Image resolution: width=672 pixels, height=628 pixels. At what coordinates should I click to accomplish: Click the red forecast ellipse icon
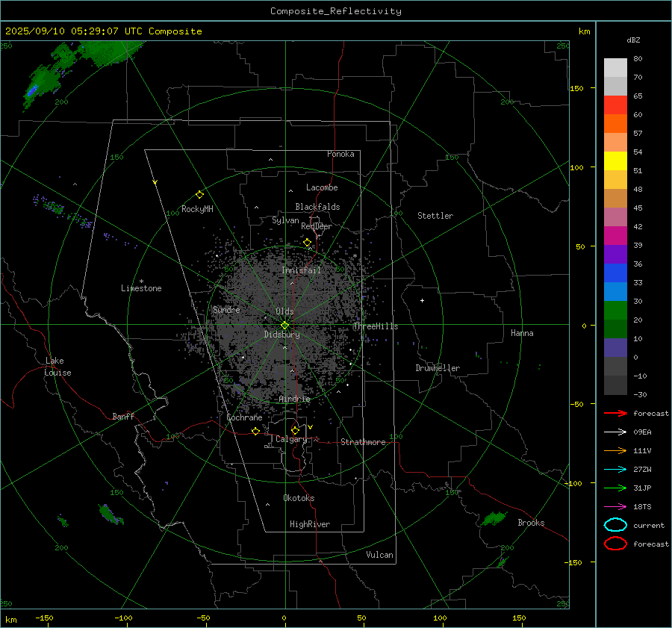pyautogui.click(x=615, y=544)
